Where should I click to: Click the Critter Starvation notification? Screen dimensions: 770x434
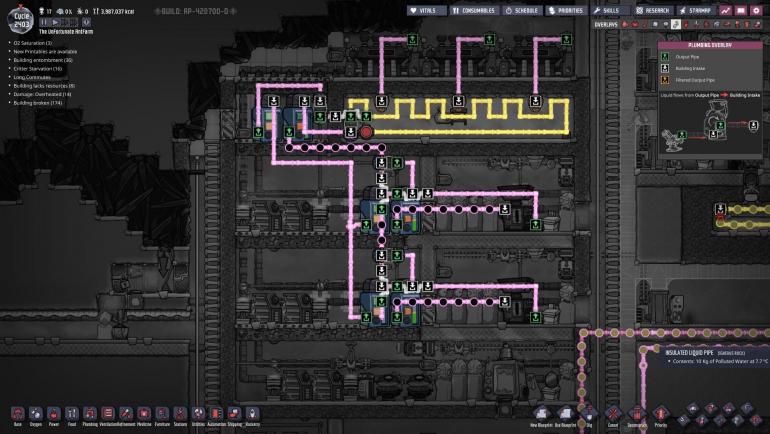37,69
